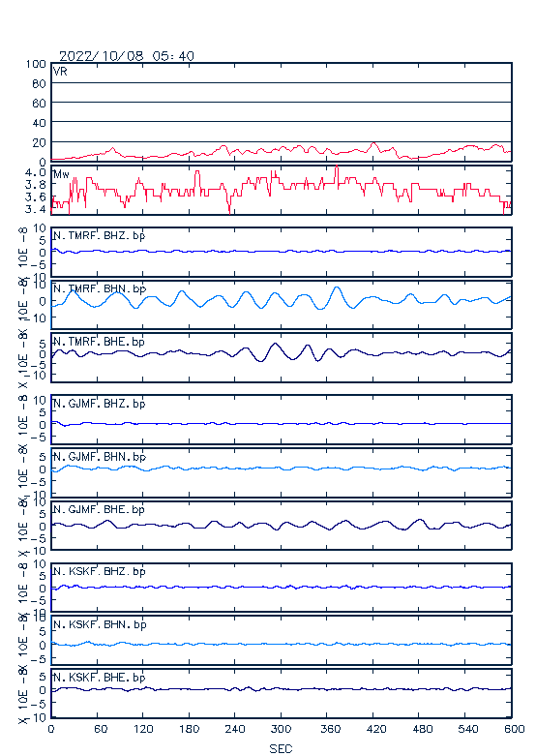Screen dimensions: 536x756
Task: Select the N.GJMF.BHE.bp trace label
Action: click(99, 509)
